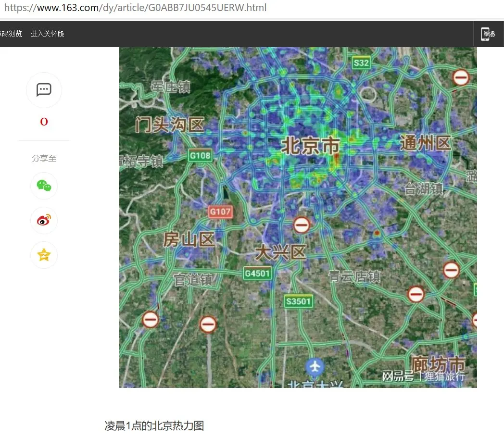
Task: Select the caption 凌晨1点的北京热力图
Action: pos(154,425)
